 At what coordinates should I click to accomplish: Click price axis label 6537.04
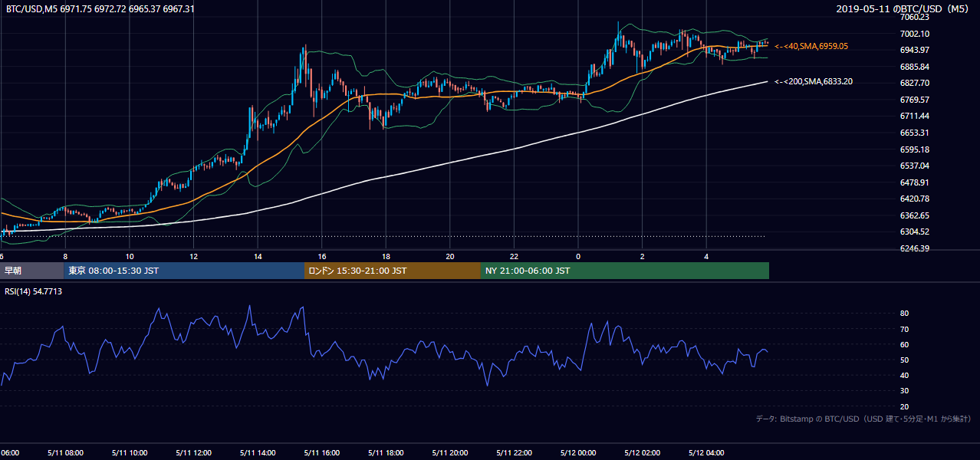915,166
